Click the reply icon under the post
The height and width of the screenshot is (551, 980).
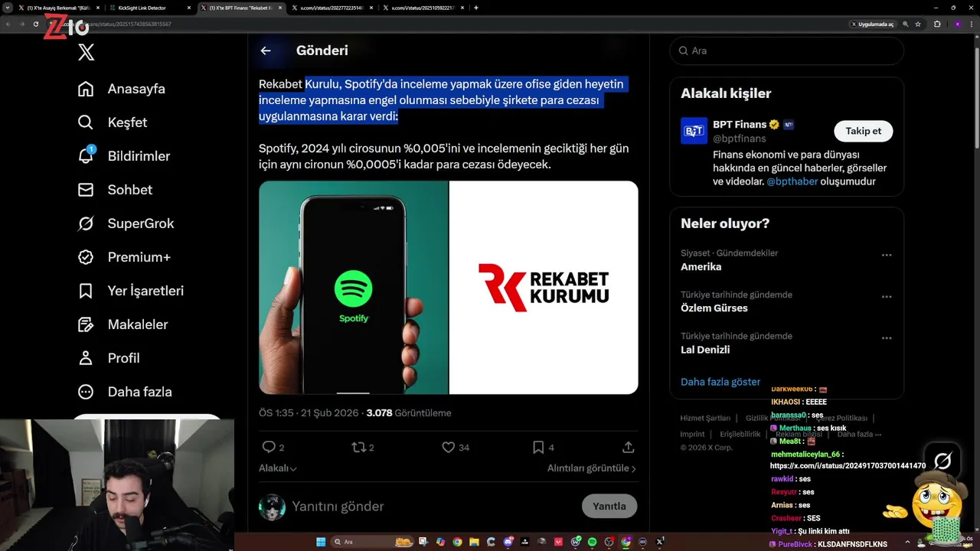click(269, 447)
